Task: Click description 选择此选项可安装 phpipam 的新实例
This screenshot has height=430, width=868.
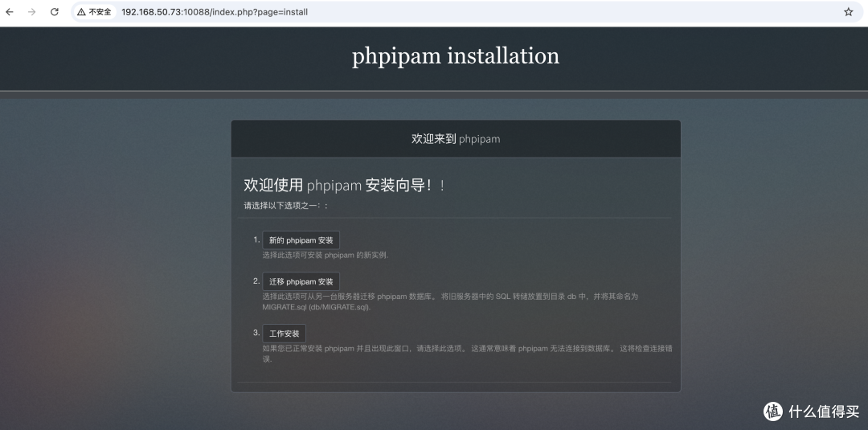Action: 325,255
